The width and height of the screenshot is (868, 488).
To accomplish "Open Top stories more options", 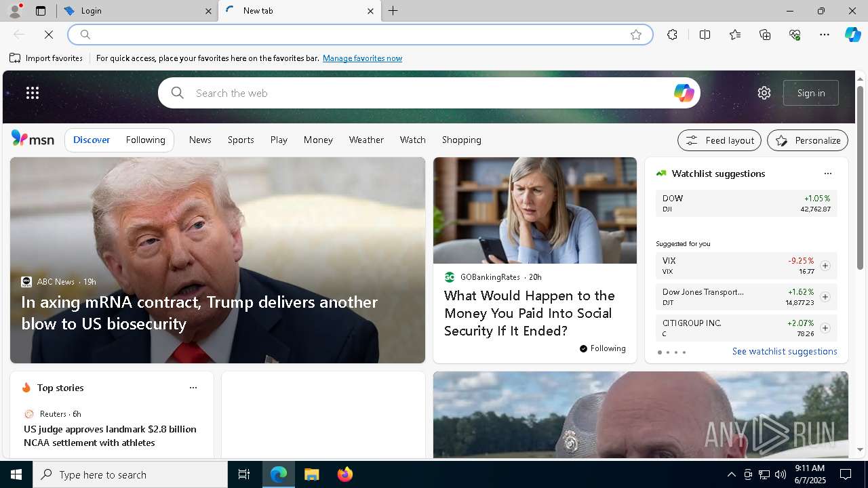I will pos(193,388).
